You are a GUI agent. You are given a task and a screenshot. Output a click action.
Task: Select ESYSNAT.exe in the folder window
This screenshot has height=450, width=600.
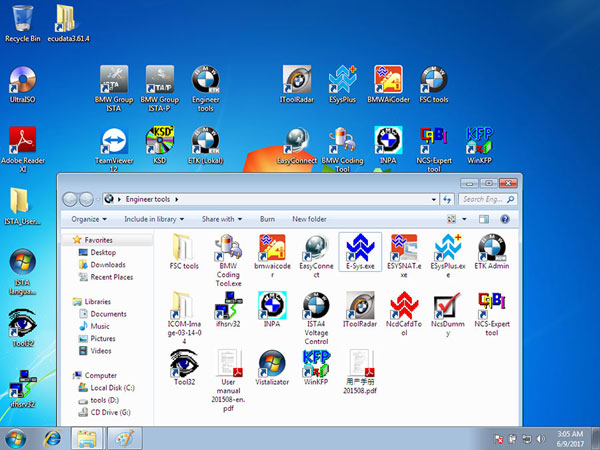pos(404,256)
